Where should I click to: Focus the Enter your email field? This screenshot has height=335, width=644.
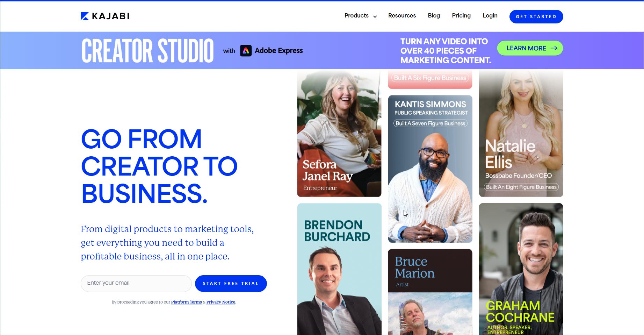(x=136, y=284)
